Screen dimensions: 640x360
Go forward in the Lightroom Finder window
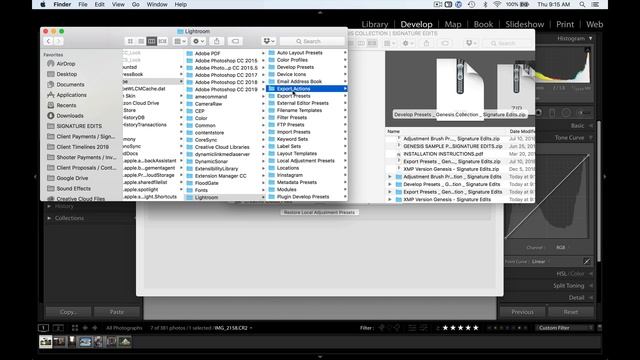tap(59, 41)
